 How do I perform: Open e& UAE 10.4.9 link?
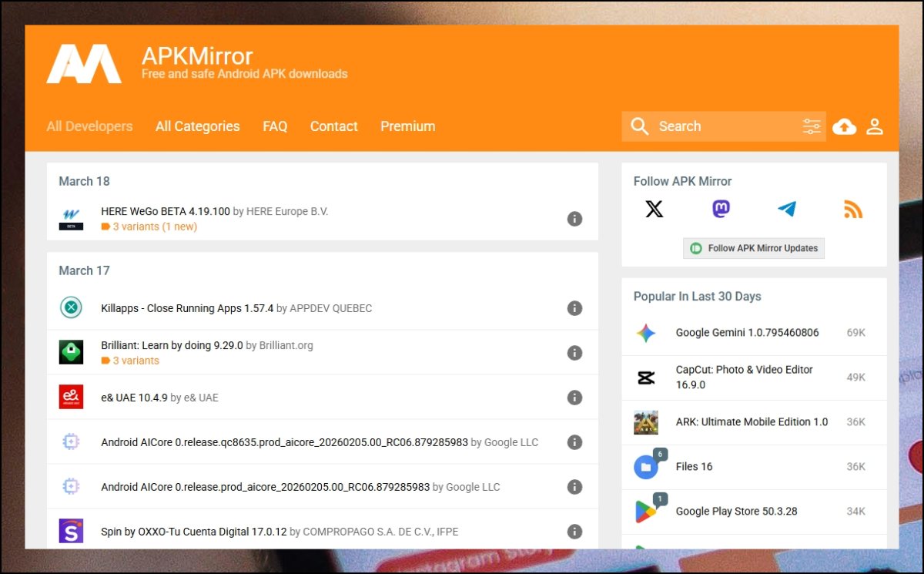click(134, 398)
